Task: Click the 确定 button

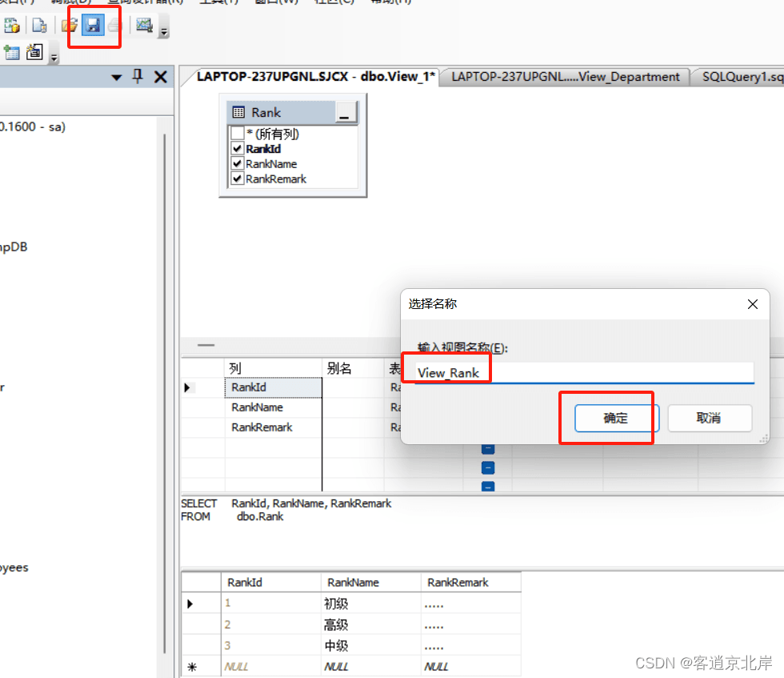Action: point(617,419)
